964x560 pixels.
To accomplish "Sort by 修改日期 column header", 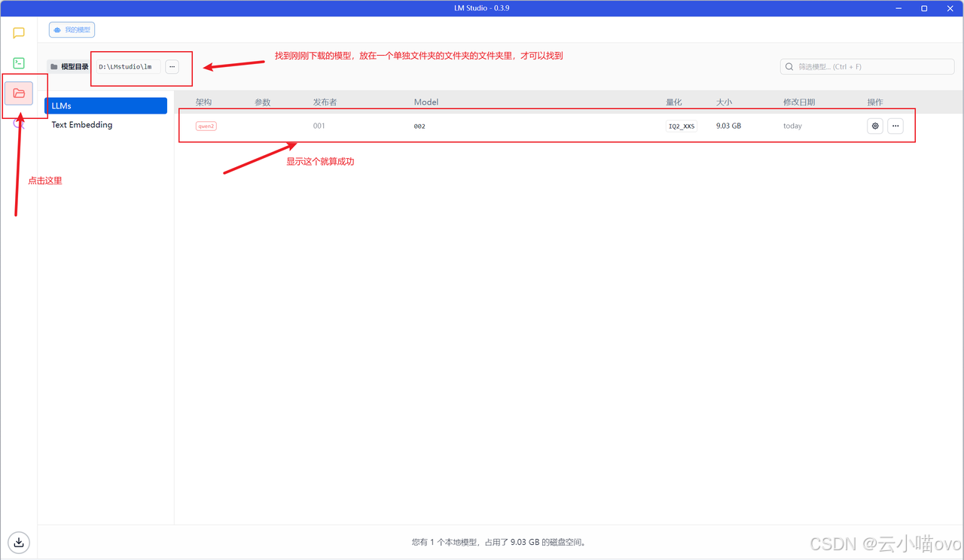I will pyautogui.click(x=799, y=102).
